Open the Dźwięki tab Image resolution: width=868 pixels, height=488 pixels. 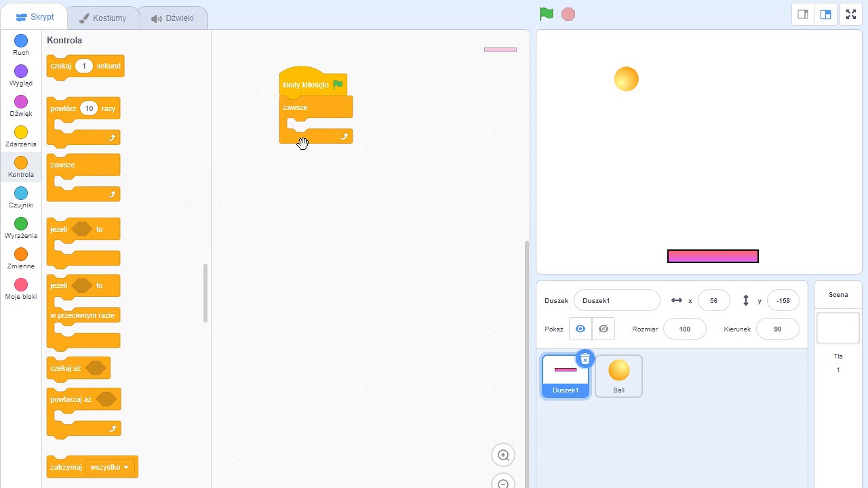(x=173, y=18)
